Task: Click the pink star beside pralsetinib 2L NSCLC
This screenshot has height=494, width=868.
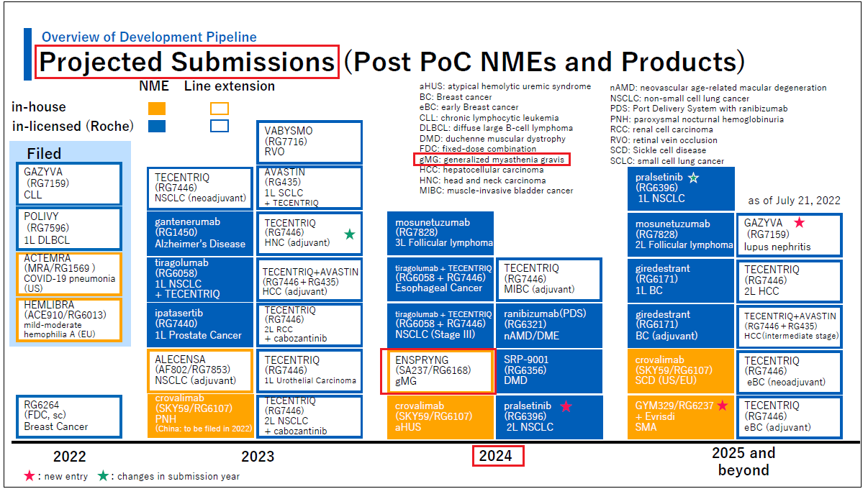Action: coord(566,406)
